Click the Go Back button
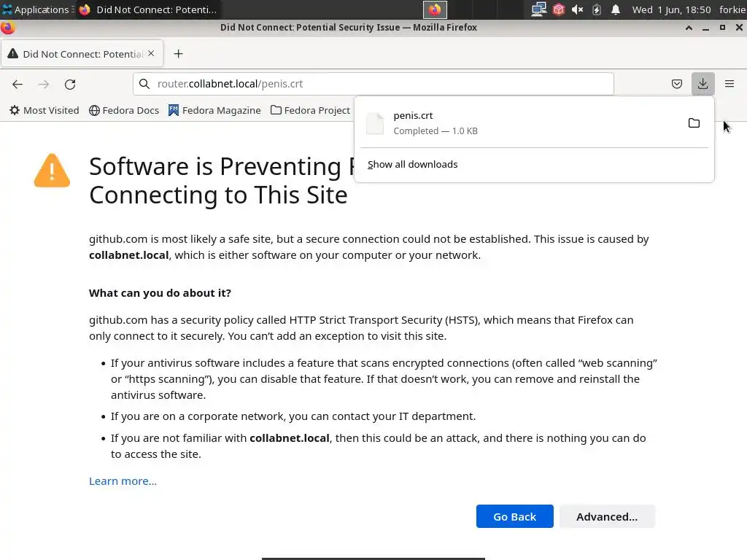This screenshot has height=560, width=747. click(514, 516)
